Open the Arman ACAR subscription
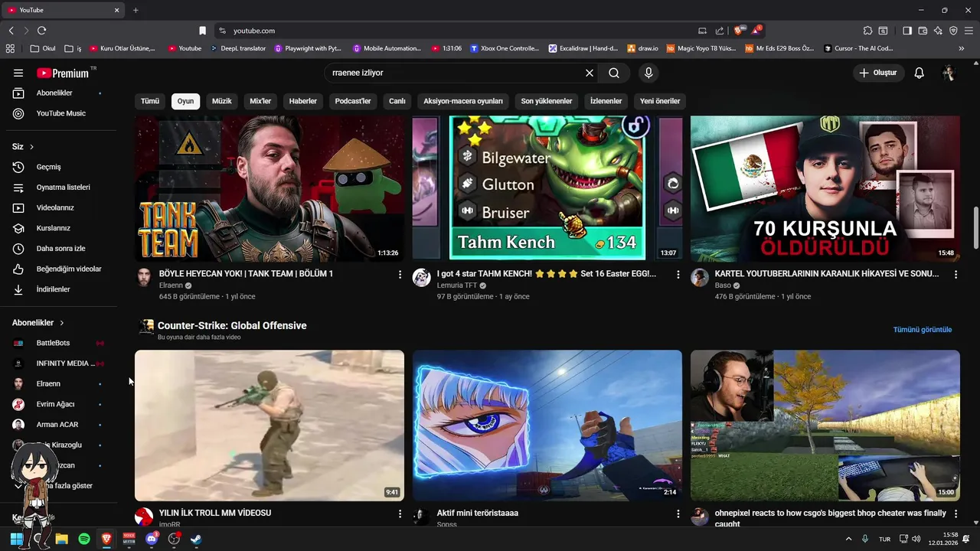Image resolution: width=980 pixels, height=551 pixels. [59, 425]
